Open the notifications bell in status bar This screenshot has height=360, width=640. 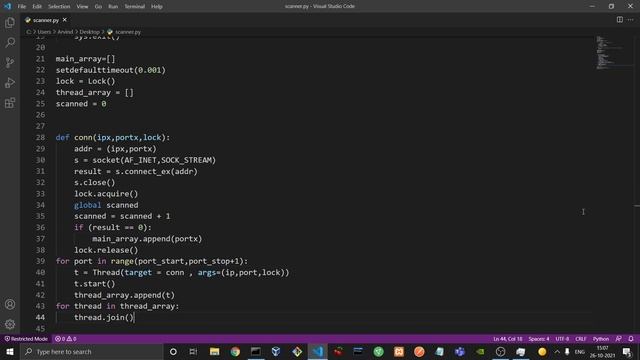point(631,339)
